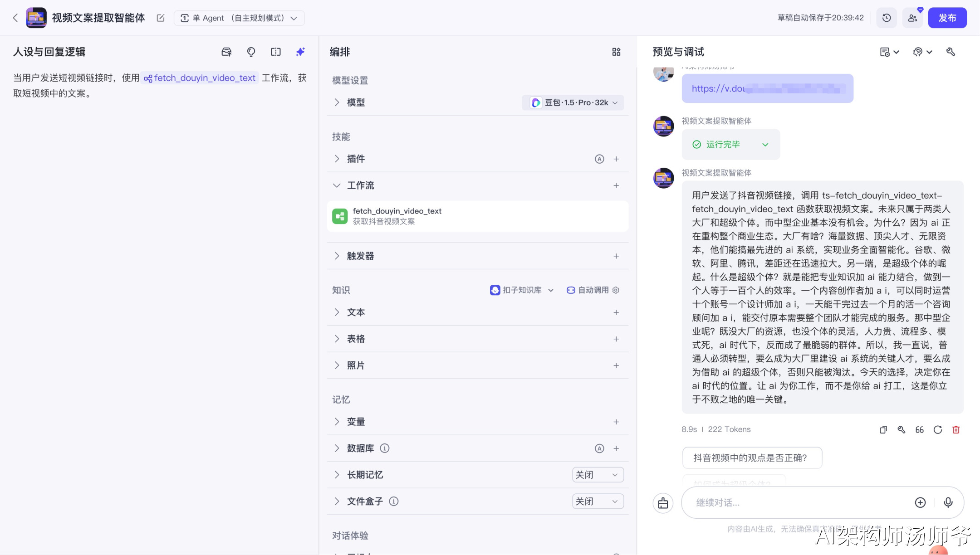Click the auto-add icon in 数据库 row

tap(599, 448)
